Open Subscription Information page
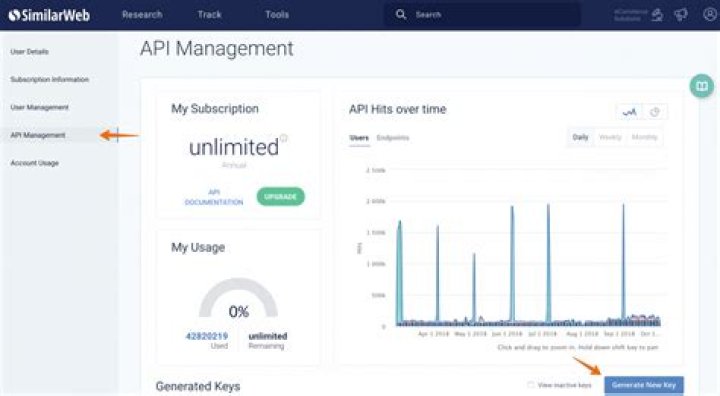The image size is (720, 396). 50,79
